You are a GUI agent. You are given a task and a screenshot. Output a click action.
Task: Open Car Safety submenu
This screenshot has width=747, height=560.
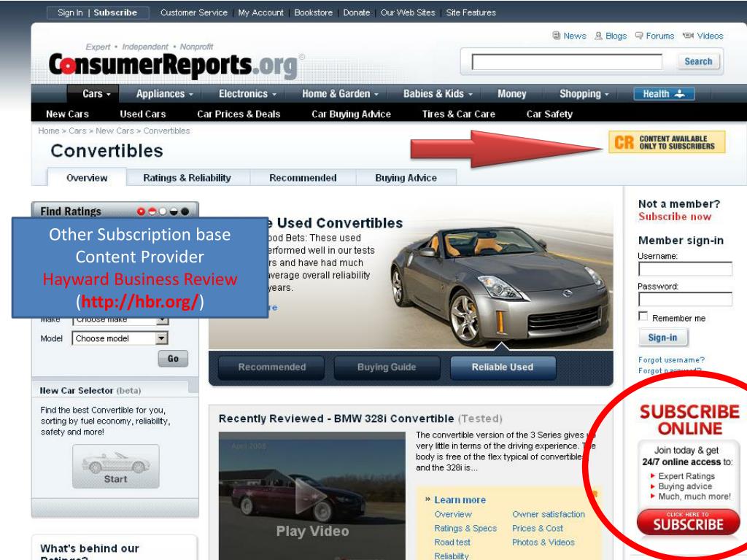[549, 114]
